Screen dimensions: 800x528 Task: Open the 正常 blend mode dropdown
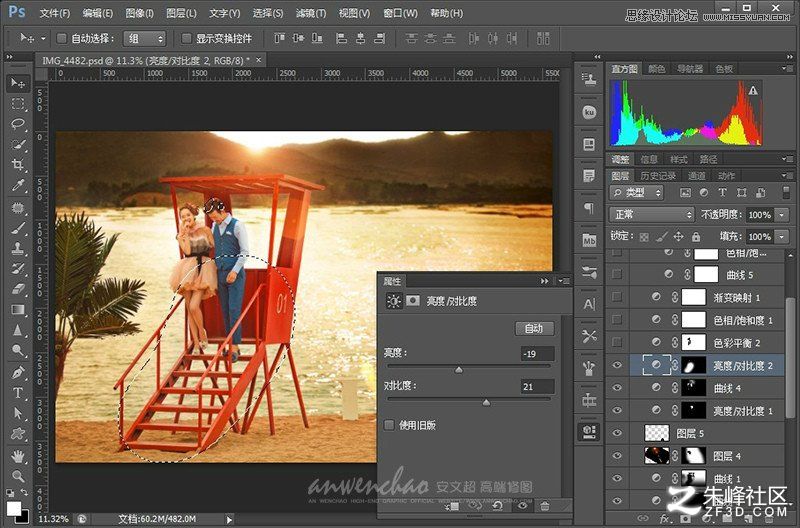pos(652,215)
